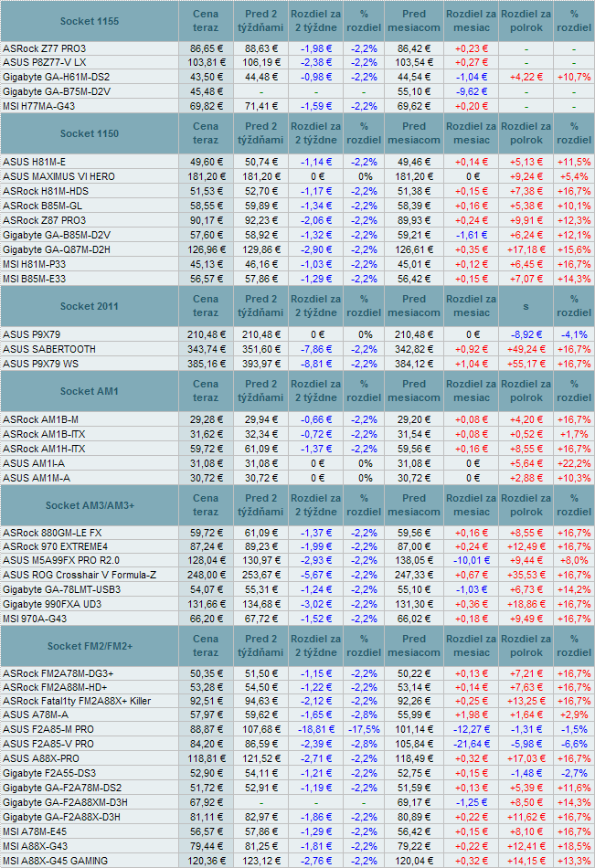Viewport: 595px width, 868px height.
Task: Select Gigabyte GA-F2A88X-D3H row name
Action: (x=61, y=817)
